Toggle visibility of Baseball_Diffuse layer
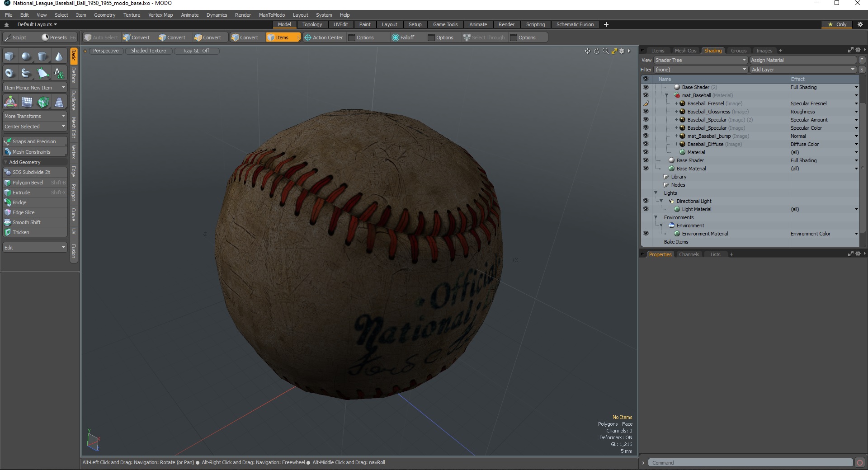Viewport: 868px width, 470px height. [x=646, y=144]
